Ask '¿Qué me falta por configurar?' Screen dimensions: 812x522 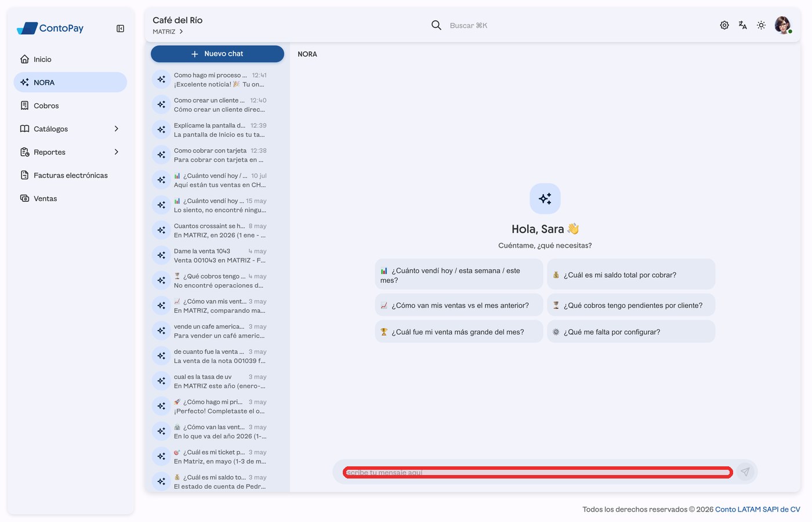point(631,332)
